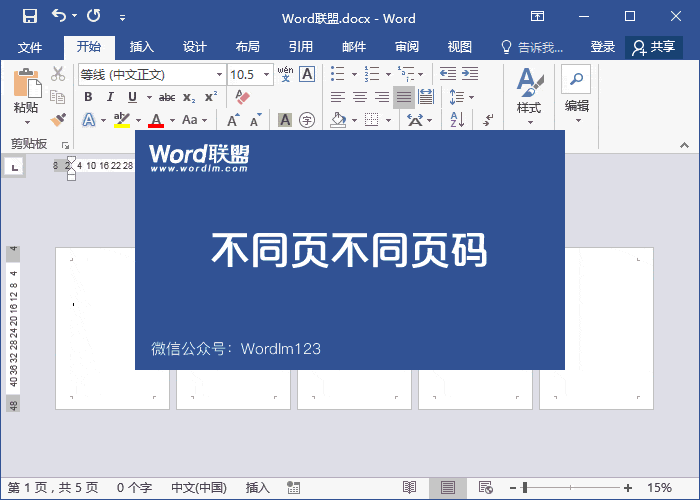The image size is (700, 500).
Task: Align text right
Action: (x=382, y=97)
